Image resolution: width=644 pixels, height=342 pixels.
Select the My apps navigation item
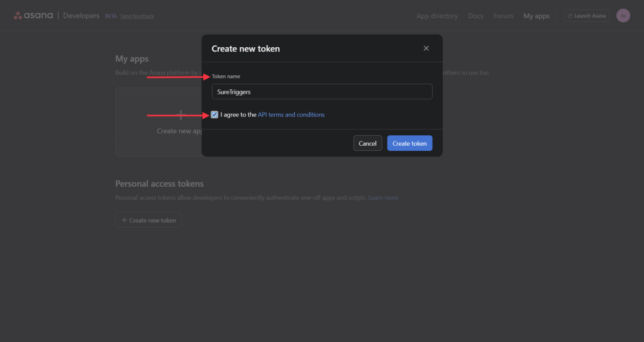(536, 16)
